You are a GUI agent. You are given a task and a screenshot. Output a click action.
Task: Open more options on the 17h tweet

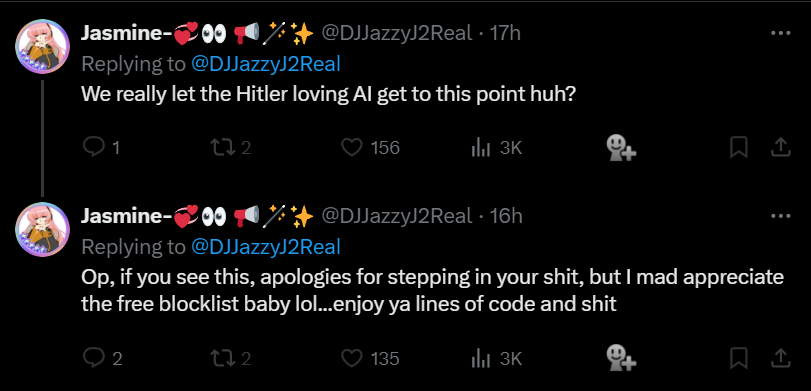pos(780,33)
